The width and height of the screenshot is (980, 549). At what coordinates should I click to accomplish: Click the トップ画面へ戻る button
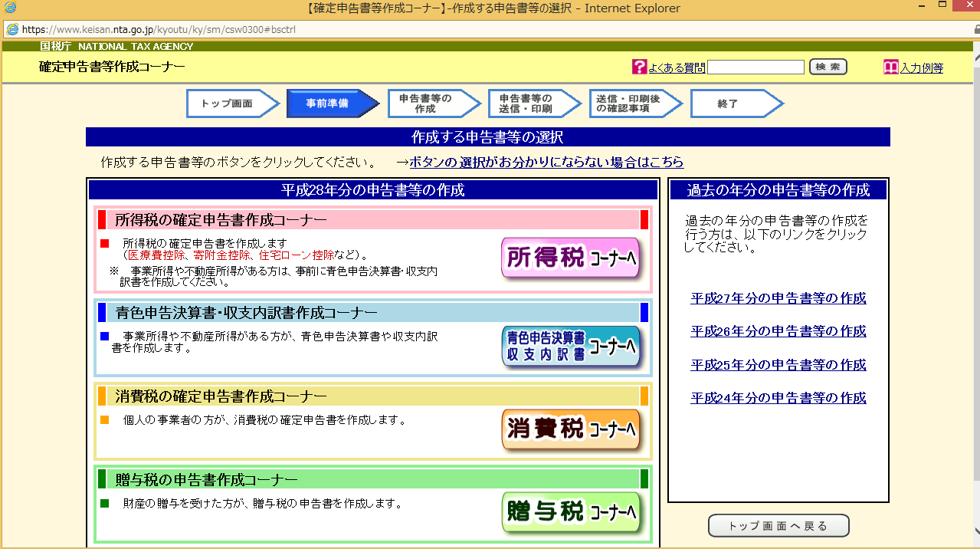pos(778,526)
